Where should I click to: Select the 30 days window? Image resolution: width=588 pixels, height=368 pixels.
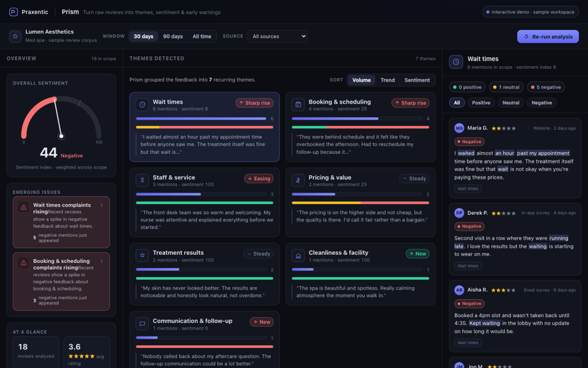point(143,36)
